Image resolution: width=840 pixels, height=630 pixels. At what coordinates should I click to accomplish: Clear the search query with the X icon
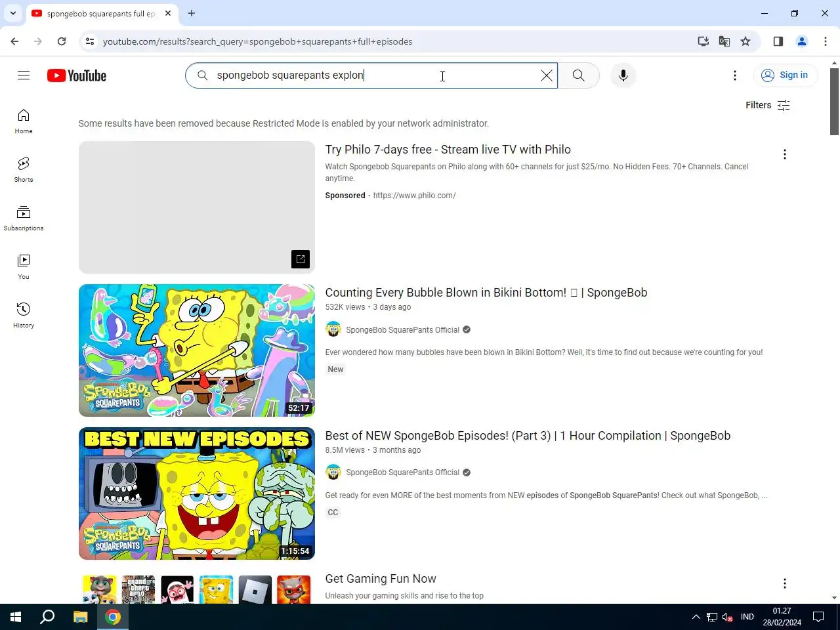point(546,75)
